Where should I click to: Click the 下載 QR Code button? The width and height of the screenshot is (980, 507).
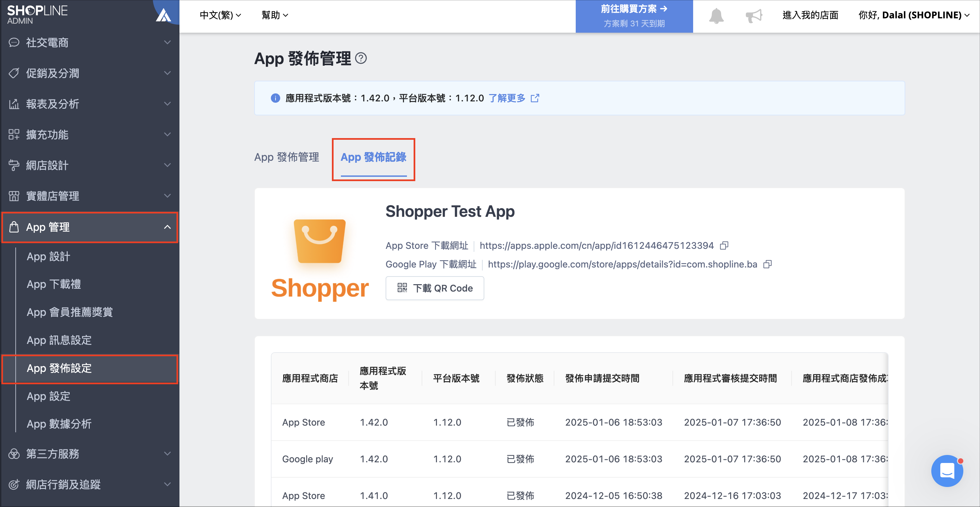tap(435, 288)
